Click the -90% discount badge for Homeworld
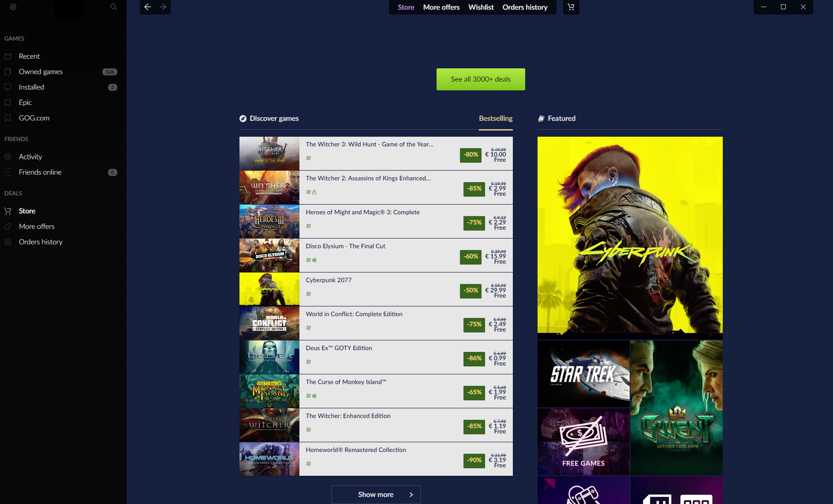Viewport: 833px width, 504px height. [x=474, y=460]
